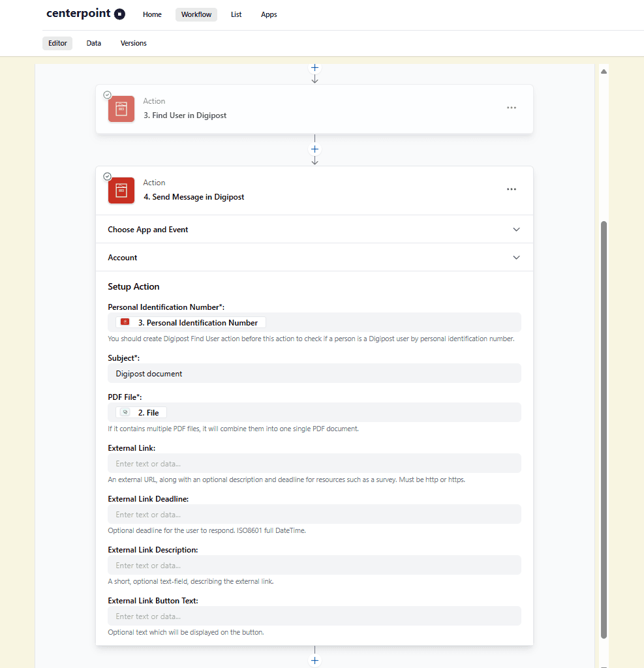Navigate to the Apps page
644x668 pixels.
click(x=269, y=14)
